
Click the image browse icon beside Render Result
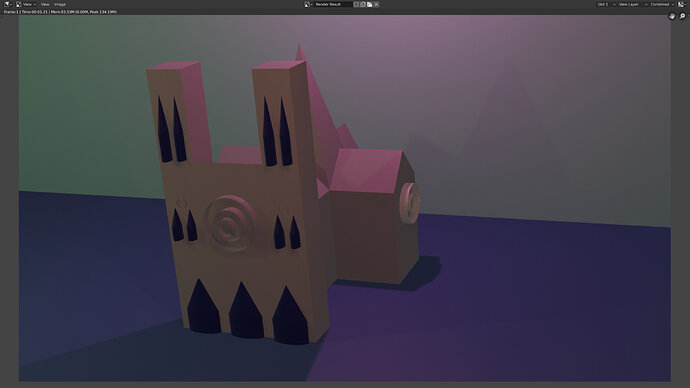308,4
